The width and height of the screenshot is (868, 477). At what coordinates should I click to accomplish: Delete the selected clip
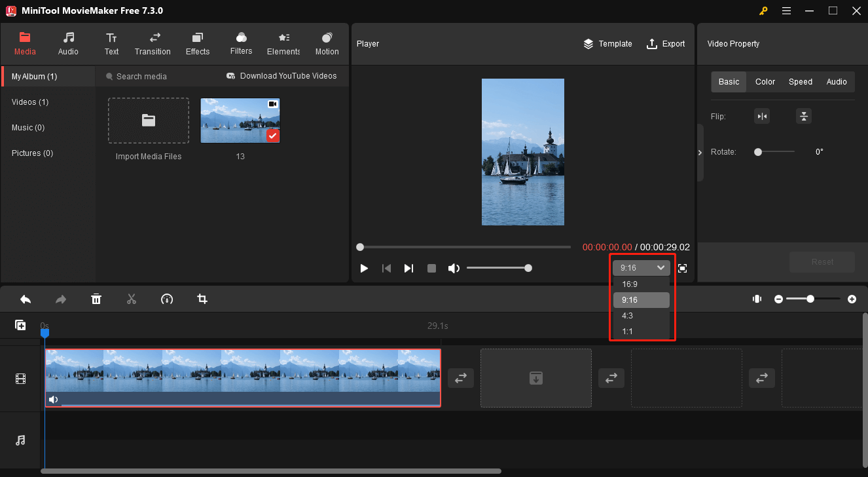[96, 299]
